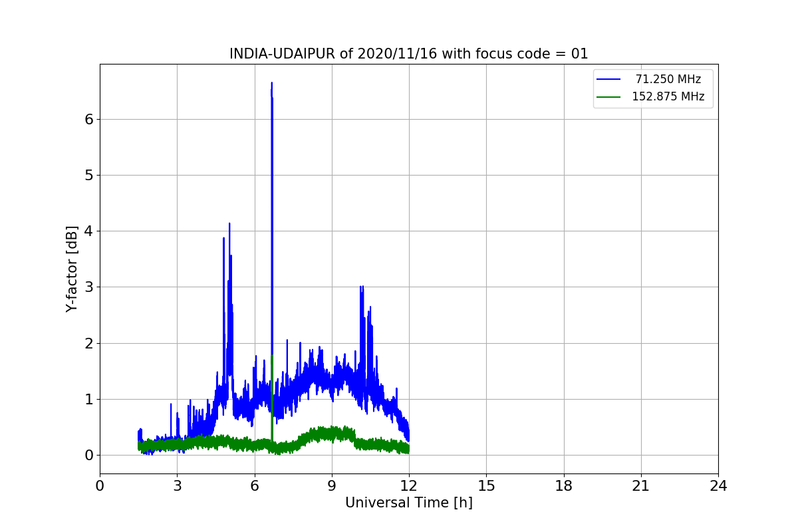Click x-axis tick label 3
The width and height of the screenshot is (798, 532).
coord(177,486)
